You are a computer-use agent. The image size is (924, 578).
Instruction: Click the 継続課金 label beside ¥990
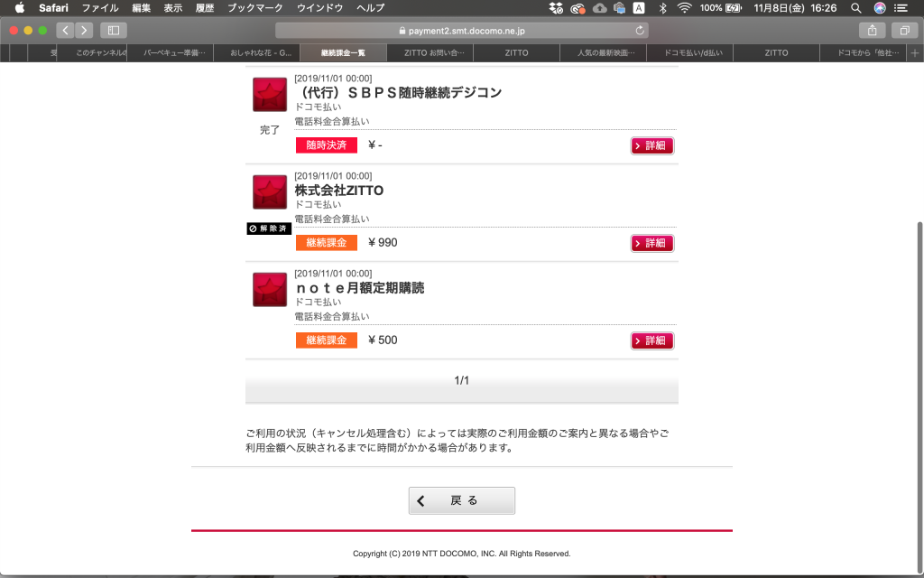(x=327, y=242)
